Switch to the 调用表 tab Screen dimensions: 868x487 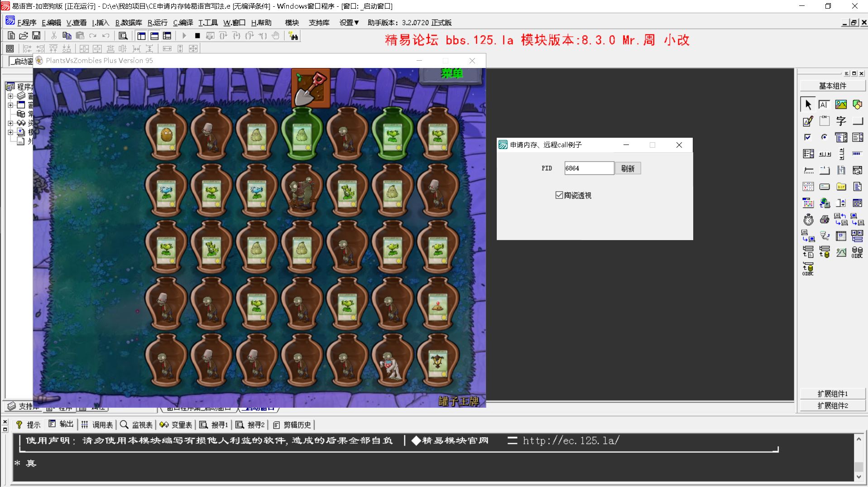[x=97, y=424]
